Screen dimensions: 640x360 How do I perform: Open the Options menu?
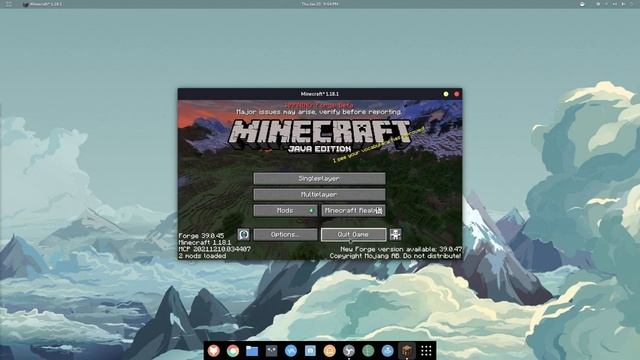pyautogui.click(x=285, y=234)
